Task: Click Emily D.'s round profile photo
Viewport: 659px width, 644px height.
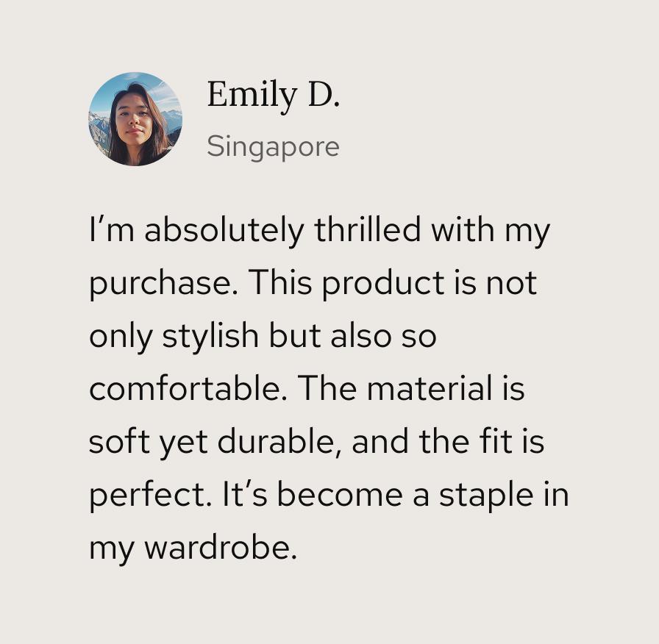Action: [x=135, y=119]
